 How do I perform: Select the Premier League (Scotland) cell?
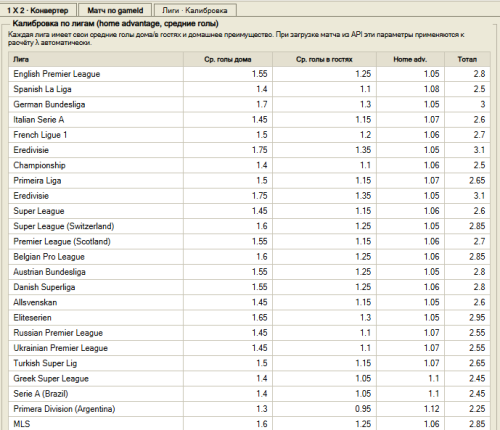pos(96,242)
